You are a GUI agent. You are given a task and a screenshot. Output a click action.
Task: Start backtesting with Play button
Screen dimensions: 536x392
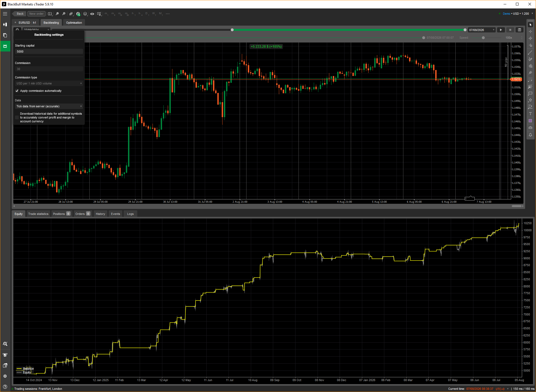501,30
